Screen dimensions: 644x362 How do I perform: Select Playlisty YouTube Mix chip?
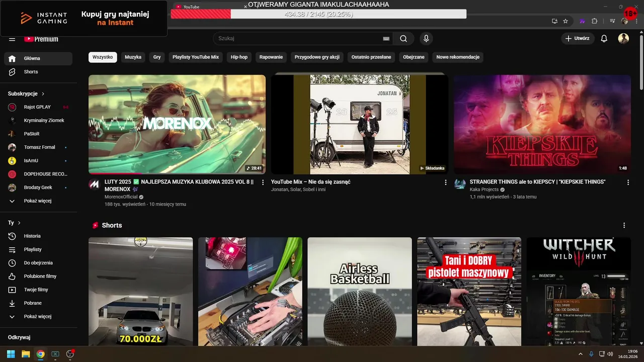(x=196, y=57)
